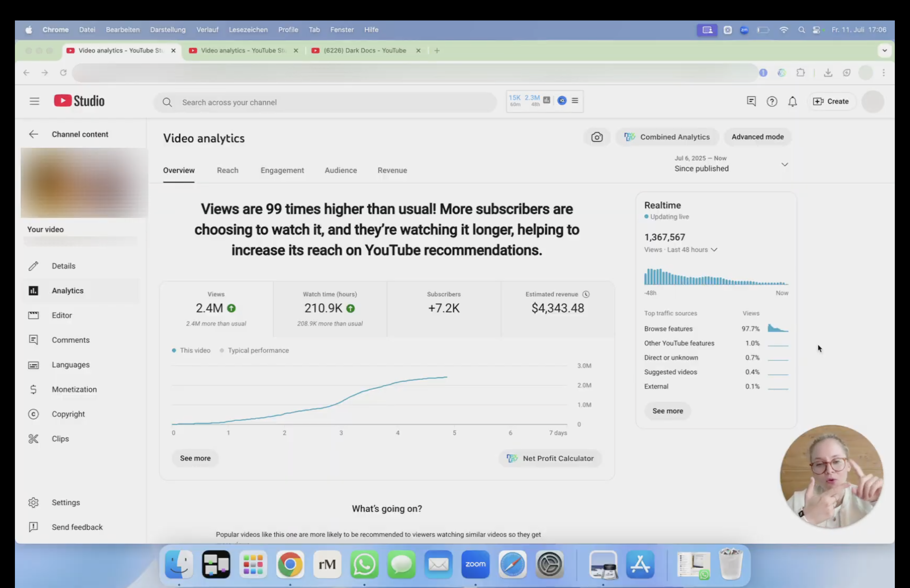Close the Dark Docs YouTube tab
Viewport: 910px width, 588px height.
[x=418, y=50]
